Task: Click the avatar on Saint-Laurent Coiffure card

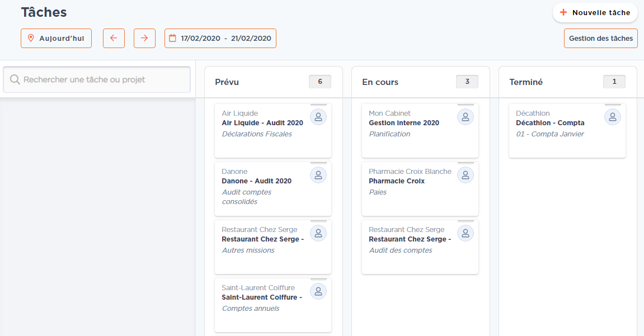Action: coord(318,292)
